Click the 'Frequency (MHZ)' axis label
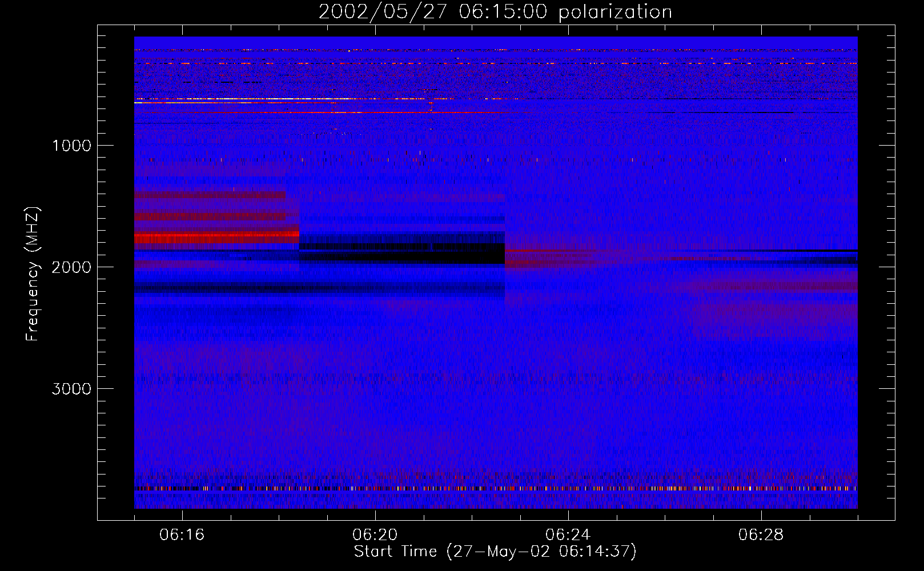 (33, 274)
